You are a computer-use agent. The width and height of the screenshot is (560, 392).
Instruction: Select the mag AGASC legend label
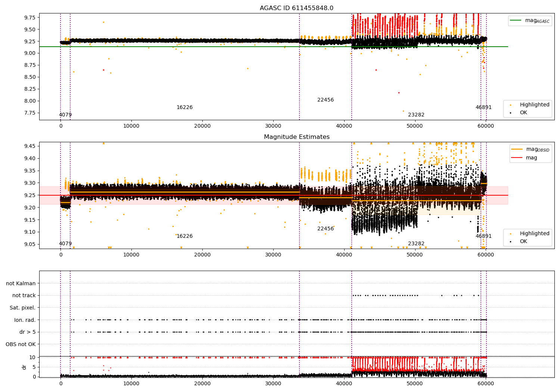point(537,21)
